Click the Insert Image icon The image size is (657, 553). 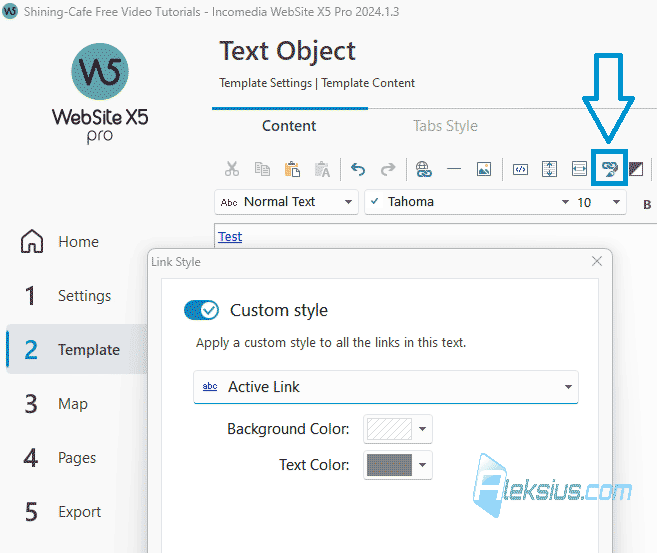tap(484, 169)
